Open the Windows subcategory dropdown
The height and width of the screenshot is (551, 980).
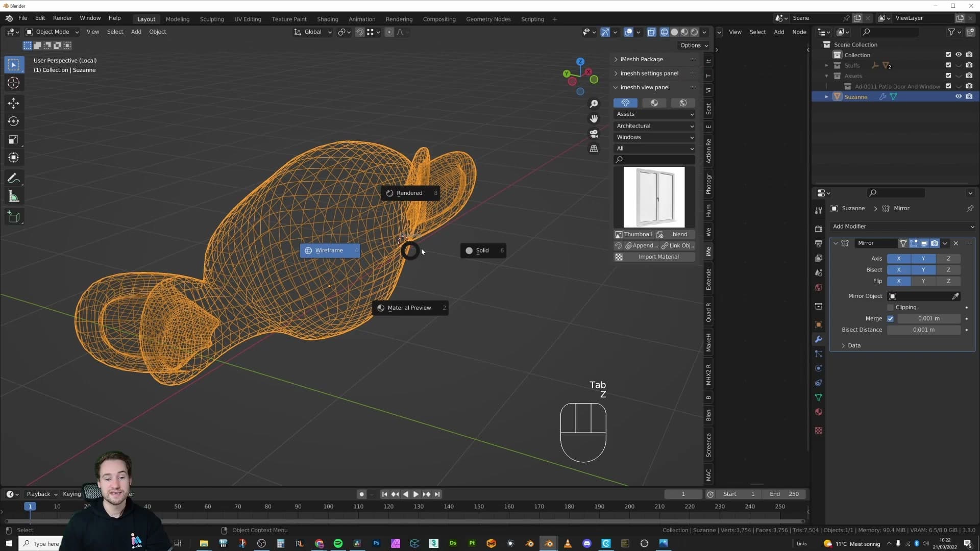pyautogui.click(x=654, y=137)
